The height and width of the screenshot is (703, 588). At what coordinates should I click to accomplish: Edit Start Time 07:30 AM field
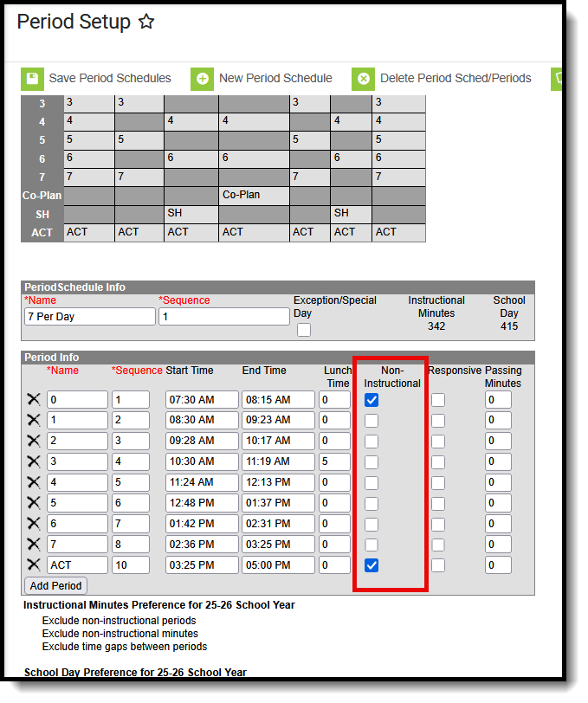point(202,399)
